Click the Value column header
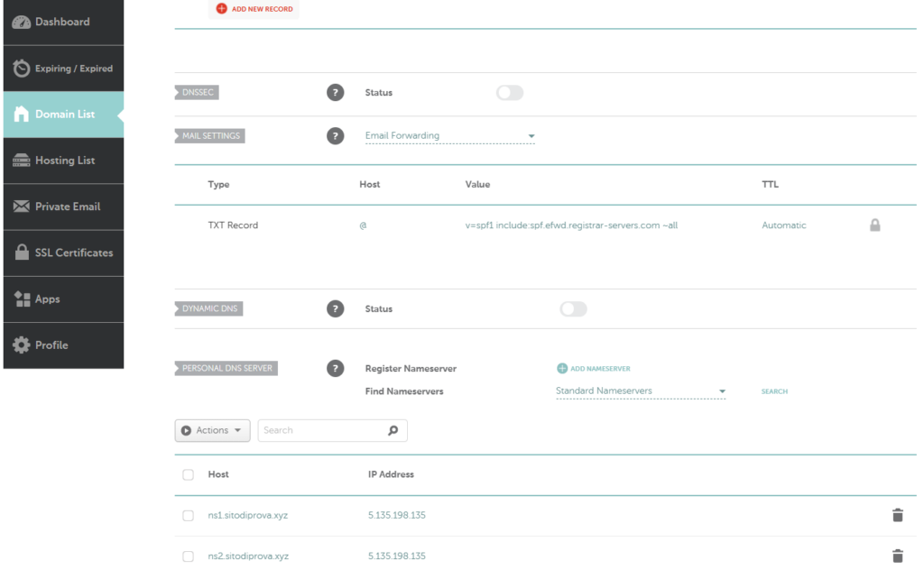Image resolution: width=924 pixels, height=588 pixels. 477,184
